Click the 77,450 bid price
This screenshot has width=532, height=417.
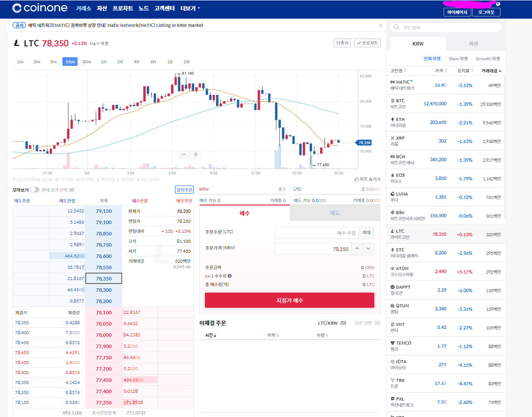point(104,380)
